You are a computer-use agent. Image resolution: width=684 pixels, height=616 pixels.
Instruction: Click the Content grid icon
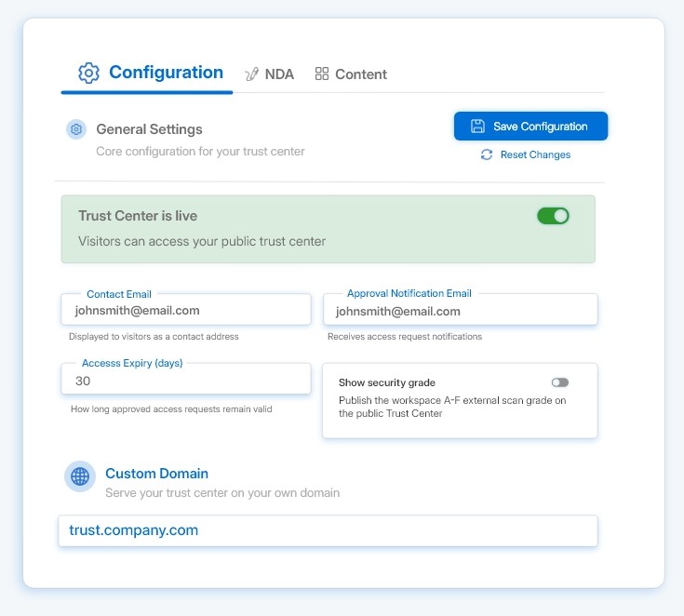point(322,74)
